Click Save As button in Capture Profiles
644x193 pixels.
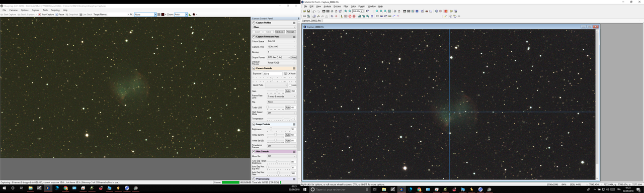click(x=279, y=32)
